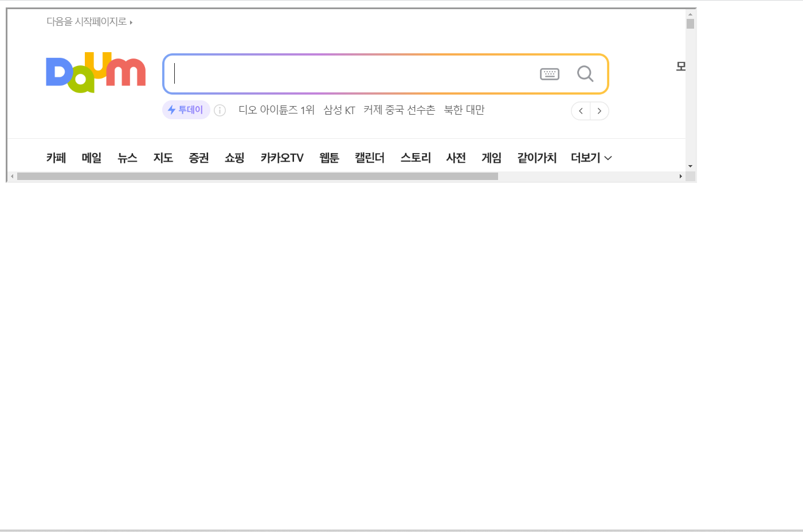Viewport: 803px width, 532px height.
Task: Go to the 사전 menu
Action: point(456,158)
